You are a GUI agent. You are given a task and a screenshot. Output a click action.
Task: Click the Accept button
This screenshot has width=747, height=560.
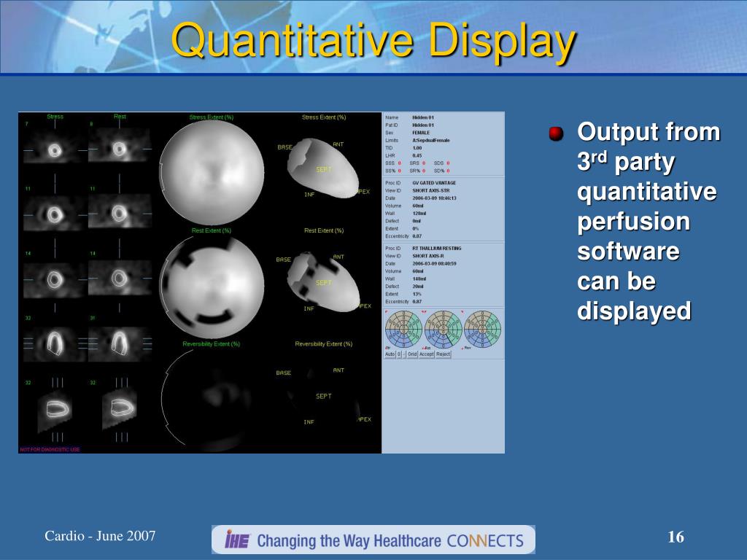(426, 354)
